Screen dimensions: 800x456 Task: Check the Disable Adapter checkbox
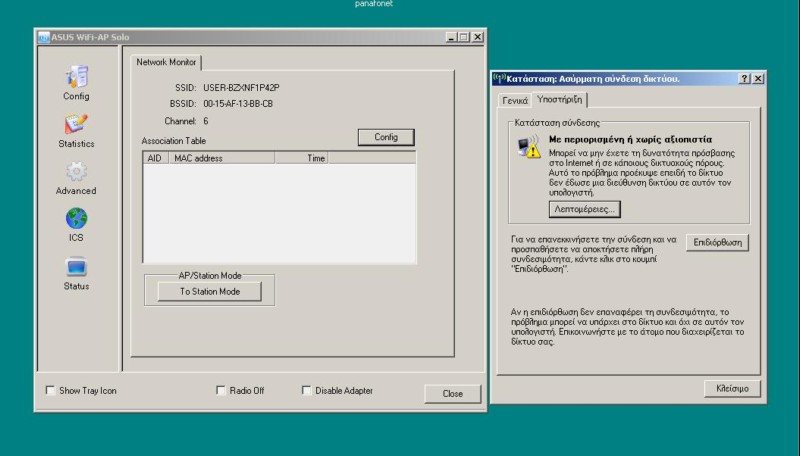(306, 390)
